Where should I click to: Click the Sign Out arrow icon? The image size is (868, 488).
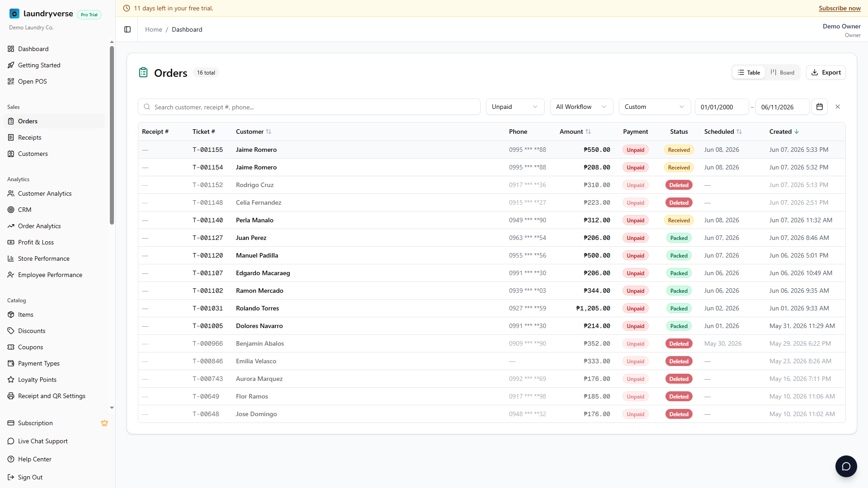point(11,477)
